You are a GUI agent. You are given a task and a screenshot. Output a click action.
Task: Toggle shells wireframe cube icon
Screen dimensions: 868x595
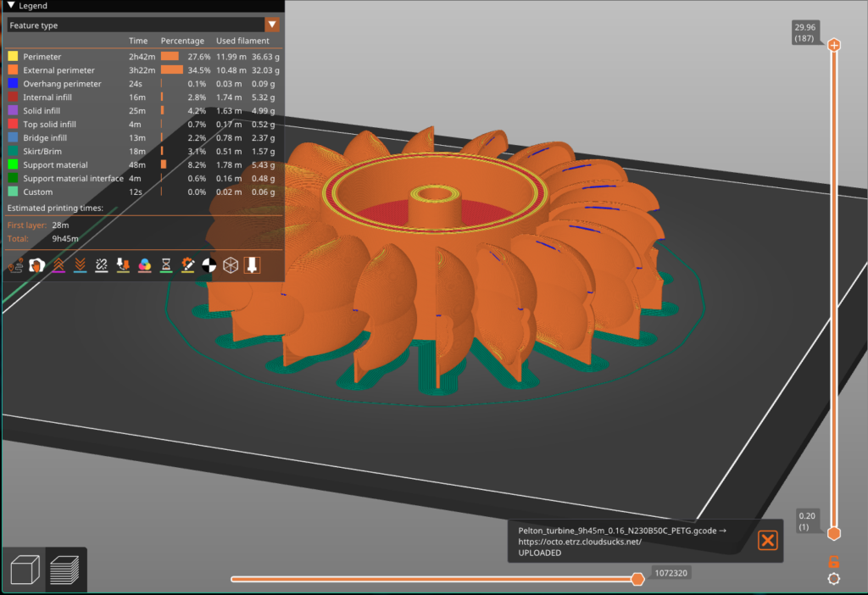[231, 265]
